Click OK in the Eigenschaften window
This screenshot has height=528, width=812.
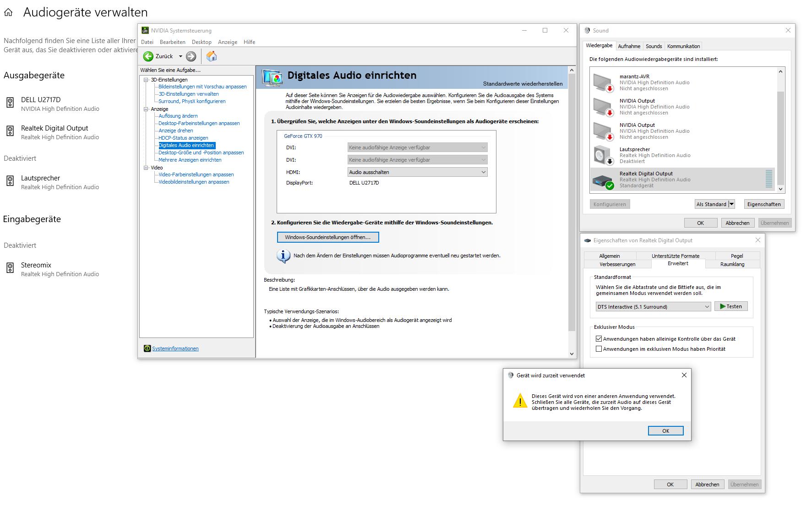[670, 484]
